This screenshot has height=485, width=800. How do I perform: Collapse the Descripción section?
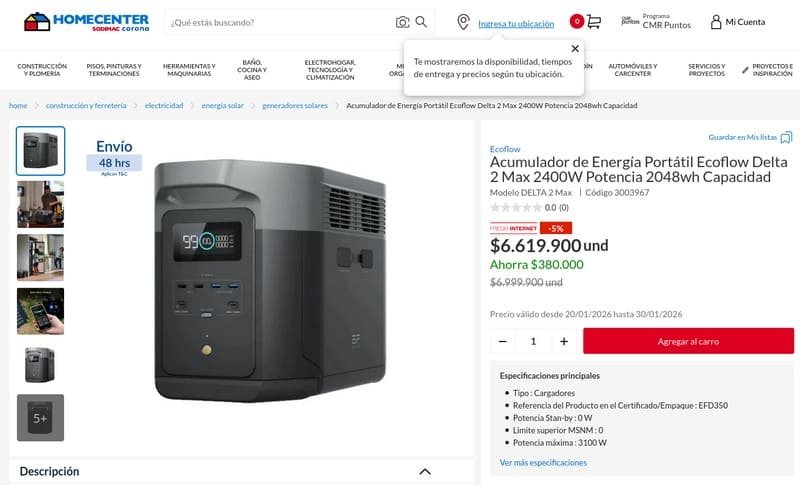pos(425,472)
